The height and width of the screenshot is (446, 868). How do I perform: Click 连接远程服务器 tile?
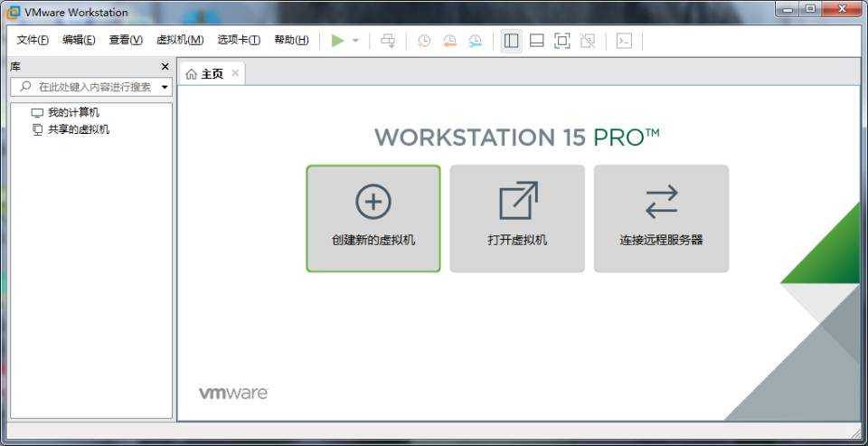662,218
